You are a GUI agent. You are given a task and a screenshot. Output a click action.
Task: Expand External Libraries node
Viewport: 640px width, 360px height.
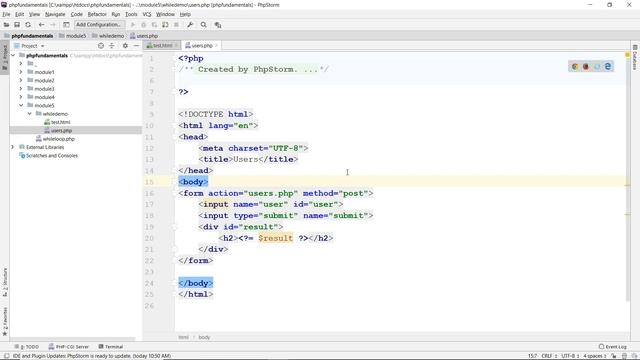pyautogui.click(x=13, y=147)
